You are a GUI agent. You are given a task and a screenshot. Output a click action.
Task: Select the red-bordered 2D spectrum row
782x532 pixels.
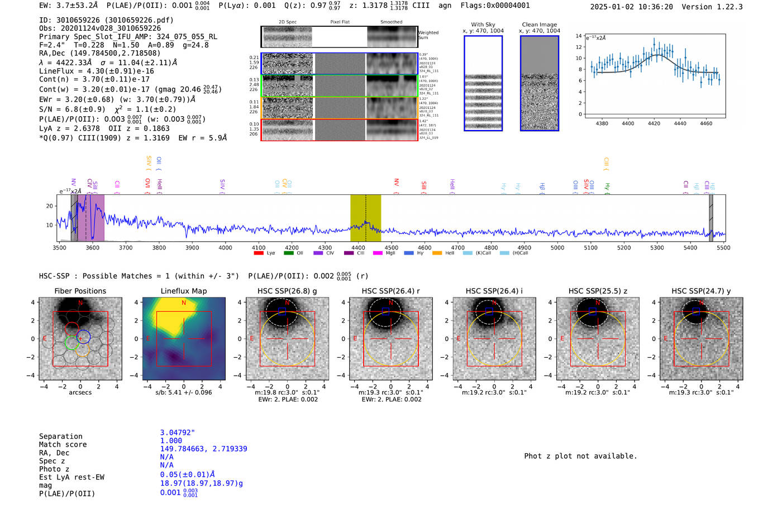tap(339, 130)
